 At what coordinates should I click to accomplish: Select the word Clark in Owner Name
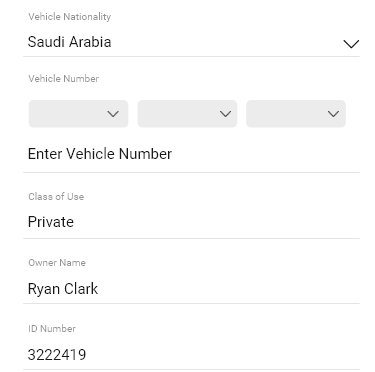(81, 289)
